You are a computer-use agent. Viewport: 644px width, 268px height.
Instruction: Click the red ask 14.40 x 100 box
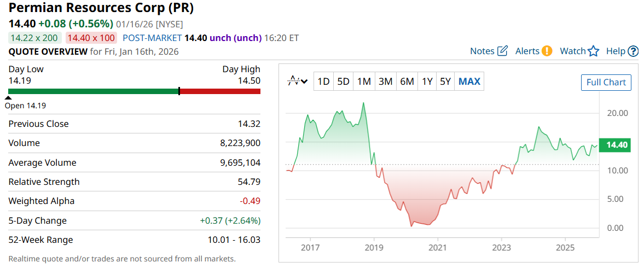point(91,38)
